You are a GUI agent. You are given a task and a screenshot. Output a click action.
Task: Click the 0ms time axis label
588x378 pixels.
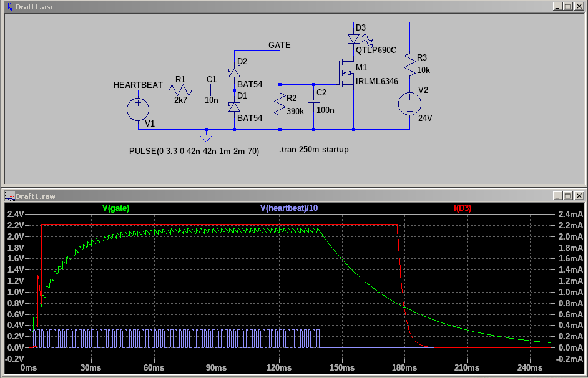[x=29, y=367]
